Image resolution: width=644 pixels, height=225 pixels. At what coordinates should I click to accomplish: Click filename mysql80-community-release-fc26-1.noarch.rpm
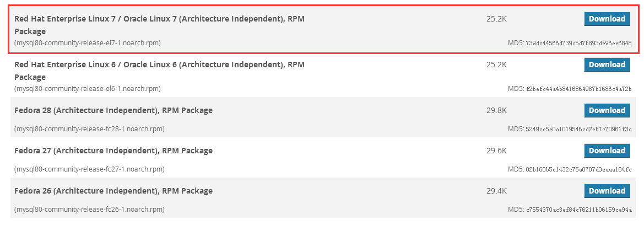coord(89,210)
